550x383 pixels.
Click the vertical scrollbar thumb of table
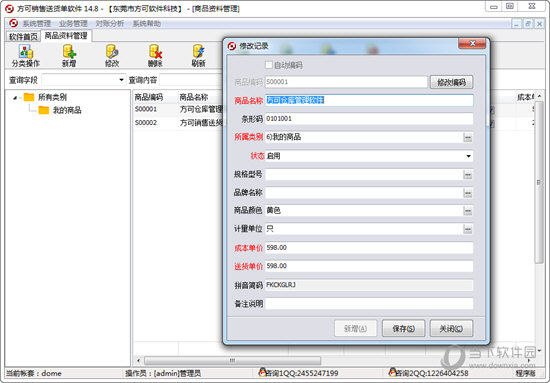pyautogui.click(x=539, y=182)
